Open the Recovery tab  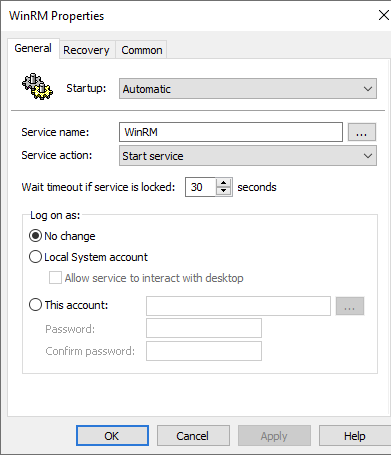(86, 50)
